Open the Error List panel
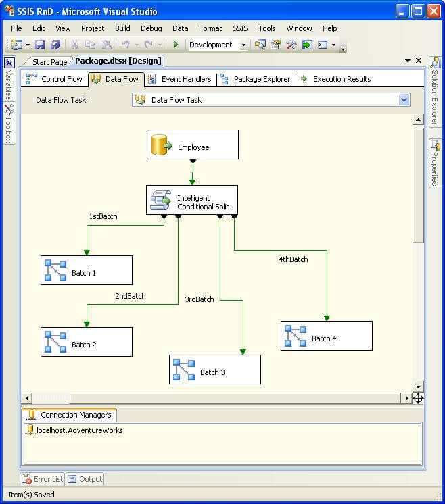Image resolution: width=445 pixels, height=504 pixels. (x=43, y=479)
